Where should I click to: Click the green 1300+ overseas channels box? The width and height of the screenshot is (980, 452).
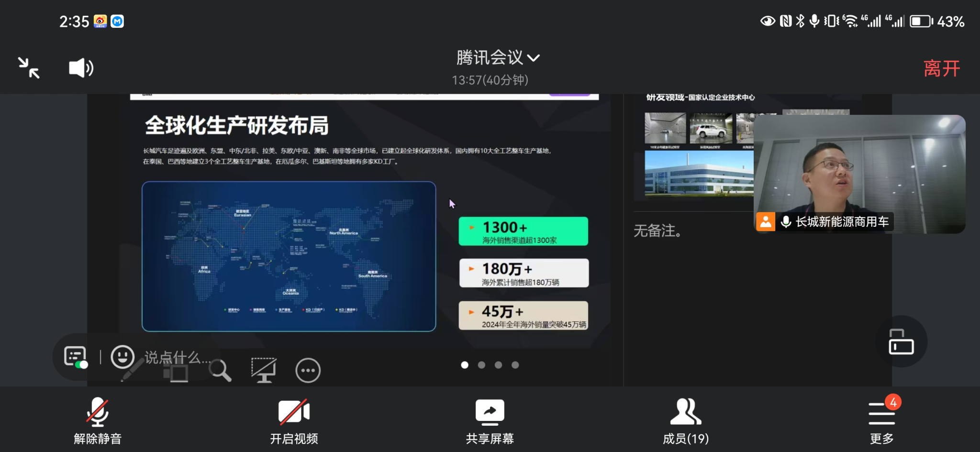click(523, 232)
